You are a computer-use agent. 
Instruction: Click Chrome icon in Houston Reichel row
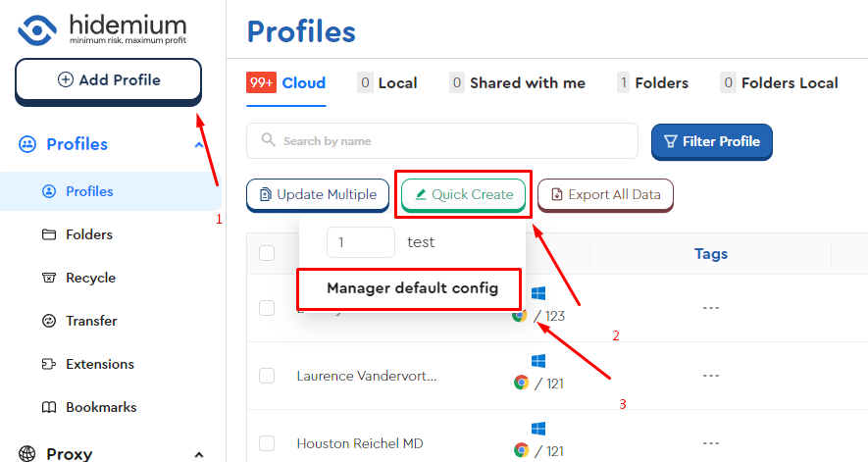(521, 450)
